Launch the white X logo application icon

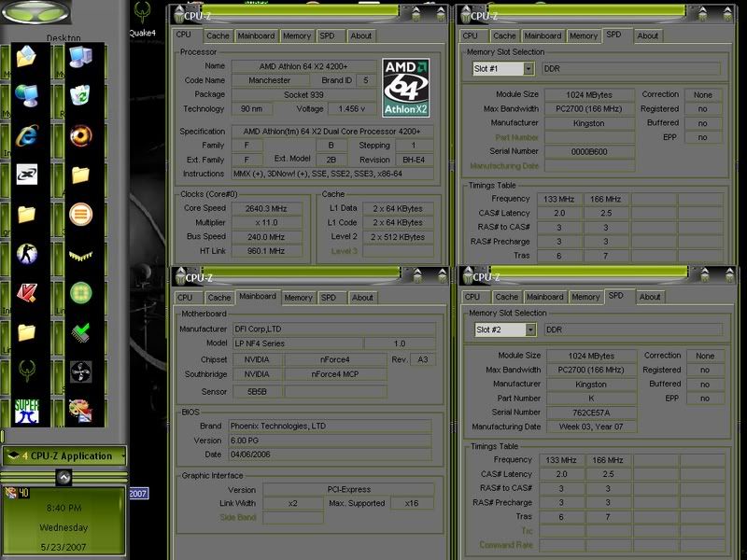click(26, 175)
